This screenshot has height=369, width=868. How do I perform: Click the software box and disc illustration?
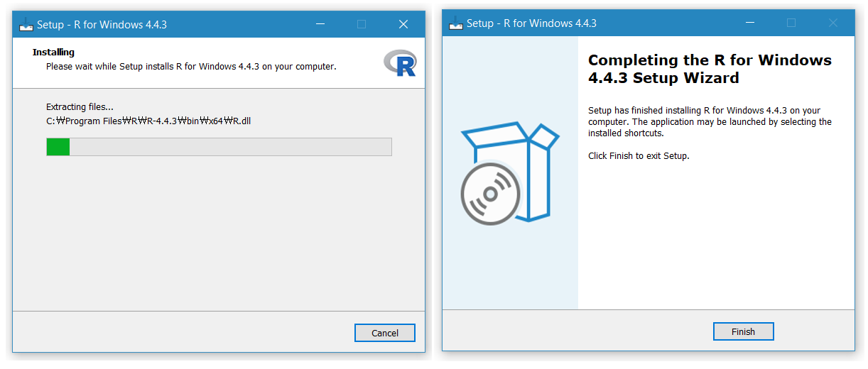coord(509,172)
